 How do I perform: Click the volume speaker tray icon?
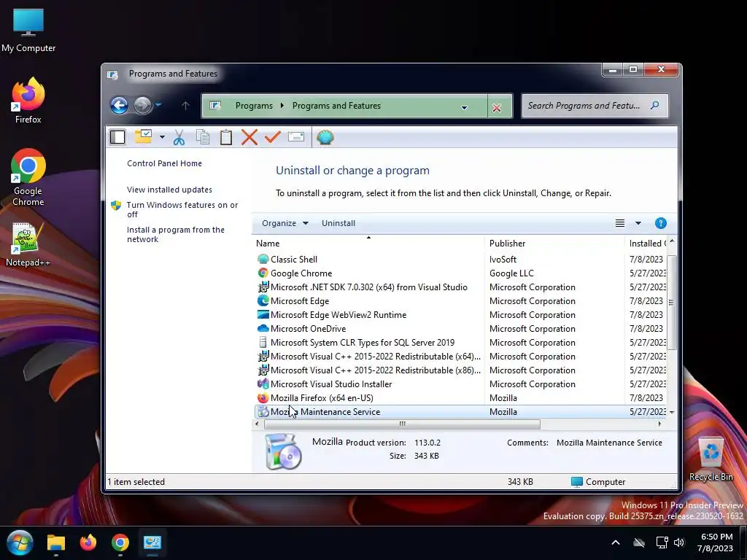tap(679, 542)
